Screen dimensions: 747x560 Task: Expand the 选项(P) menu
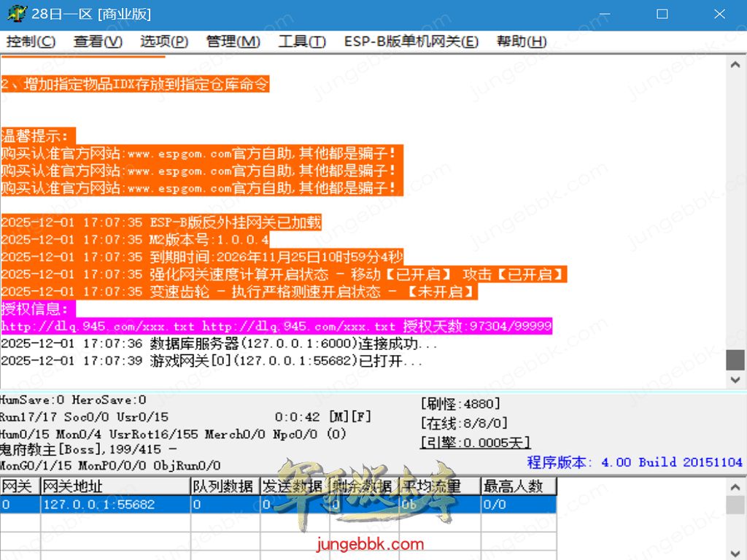point(164,42)
